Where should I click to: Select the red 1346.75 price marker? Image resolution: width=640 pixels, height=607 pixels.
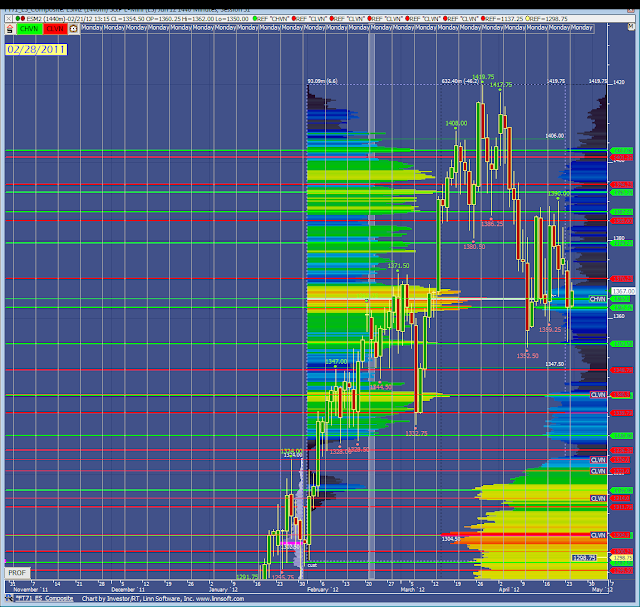[x=621, y=370]
